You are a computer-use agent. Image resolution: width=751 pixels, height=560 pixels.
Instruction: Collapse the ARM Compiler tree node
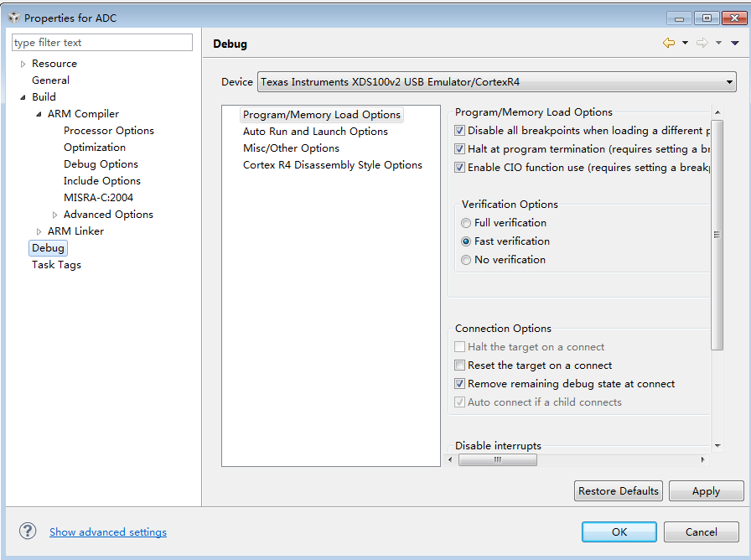click(39, 114)
